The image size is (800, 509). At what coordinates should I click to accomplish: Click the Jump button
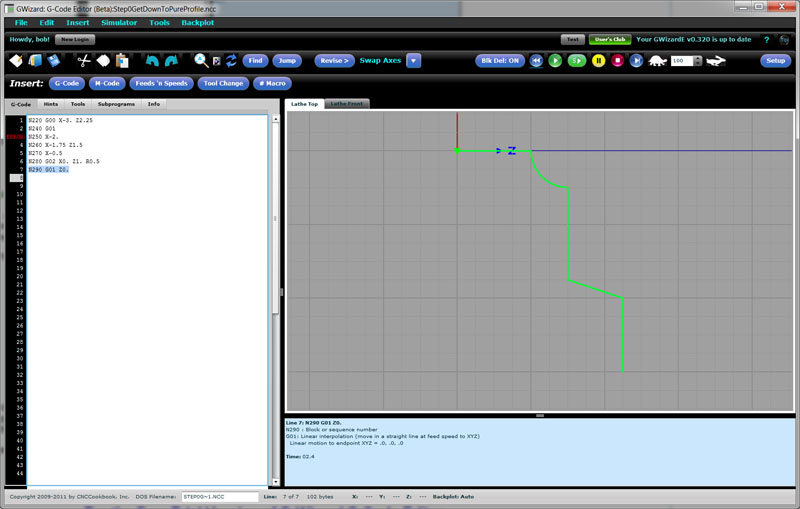point(287,61)
